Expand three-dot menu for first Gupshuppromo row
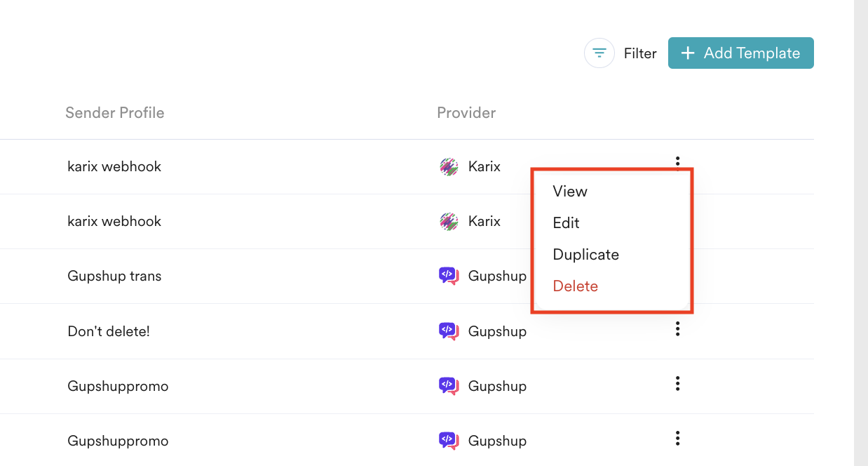 click(677, 384)
